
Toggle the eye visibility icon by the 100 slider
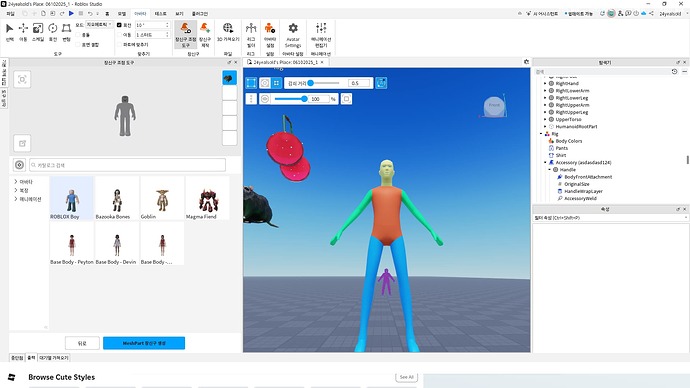[x=264, y=99]
